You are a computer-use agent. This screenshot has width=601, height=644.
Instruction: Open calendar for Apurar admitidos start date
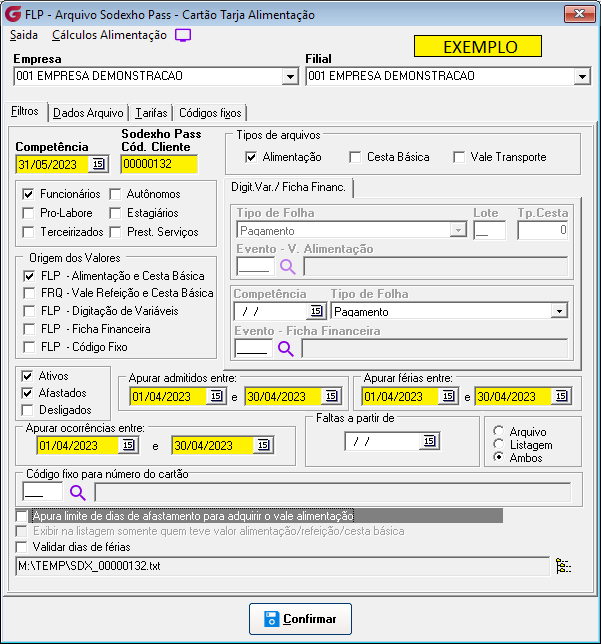click(x=216, y=396)
